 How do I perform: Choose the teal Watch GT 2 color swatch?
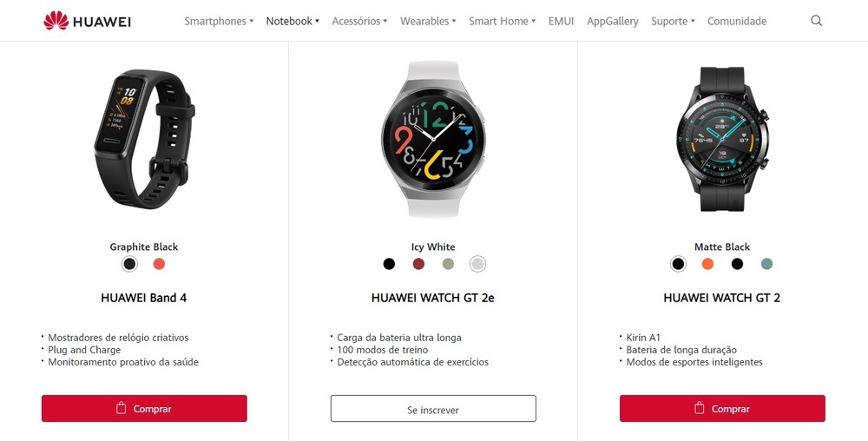pyautogui.click(x=766, y=264)
